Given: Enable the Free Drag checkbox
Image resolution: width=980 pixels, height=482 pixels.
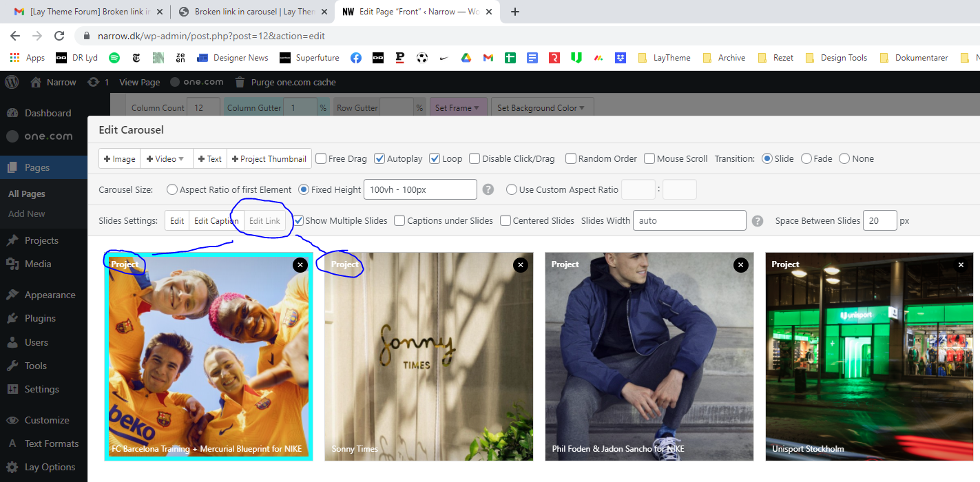Looking at the screenshot, I should tap(321, 158).
